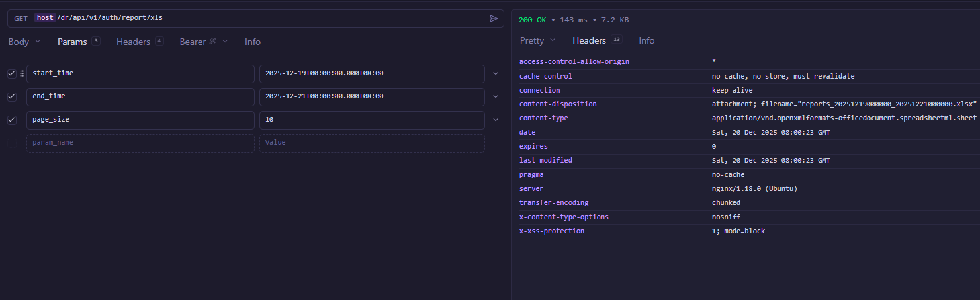The height and width of the screenshot is (300, 980).
Task: Send the request with the paper plane icon
Action: click(494, 19)
